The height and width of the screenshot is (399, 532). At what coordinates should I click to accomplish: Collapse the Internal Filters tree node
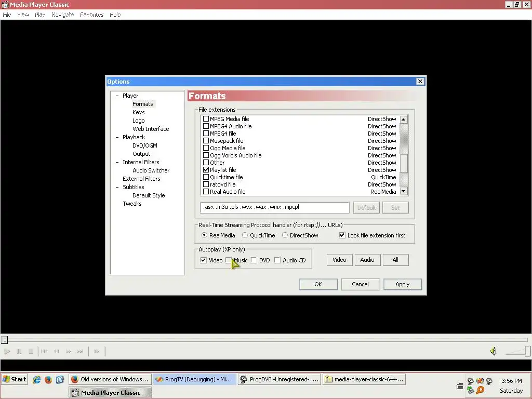point(117,162)
